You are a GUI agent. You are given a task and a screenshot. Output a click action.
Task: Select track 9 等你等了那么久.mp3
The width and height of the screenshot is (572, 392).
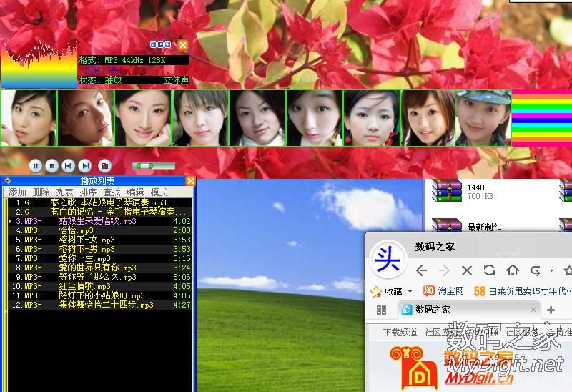tap(100, 277)
